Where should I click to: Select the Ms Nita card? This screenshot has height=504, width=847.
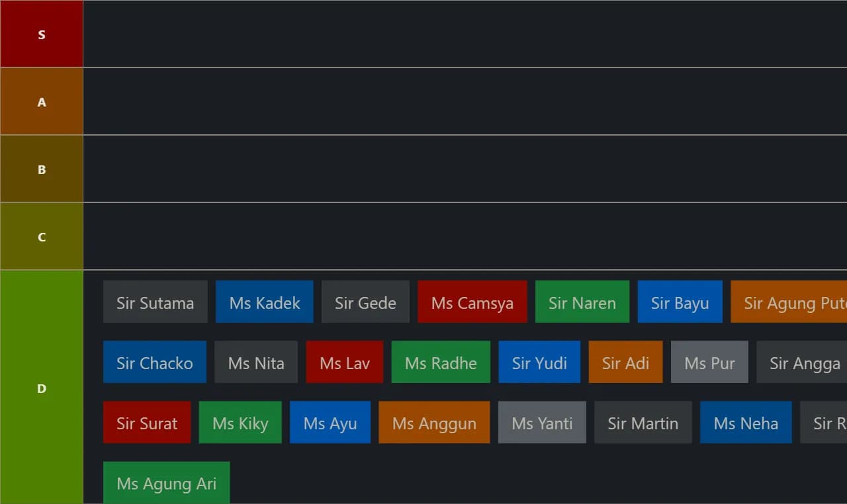point(256,362)
